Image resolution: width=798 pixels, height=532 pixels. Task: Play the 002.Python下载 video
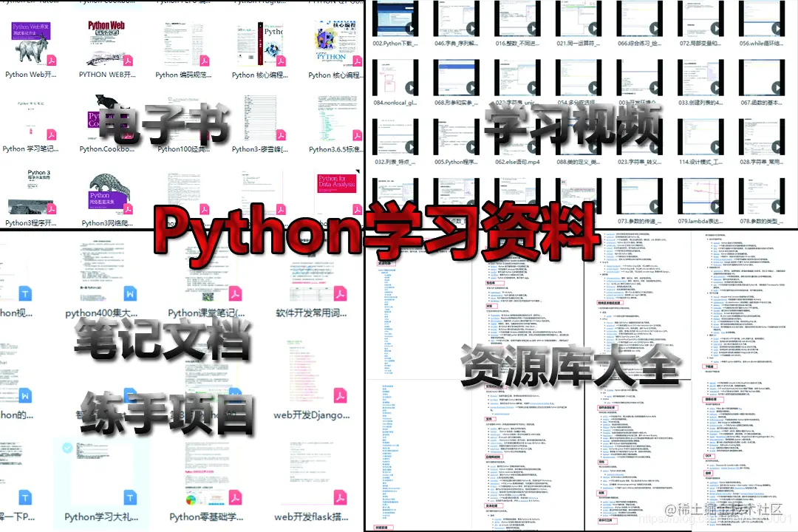click(x=395, y=18)
